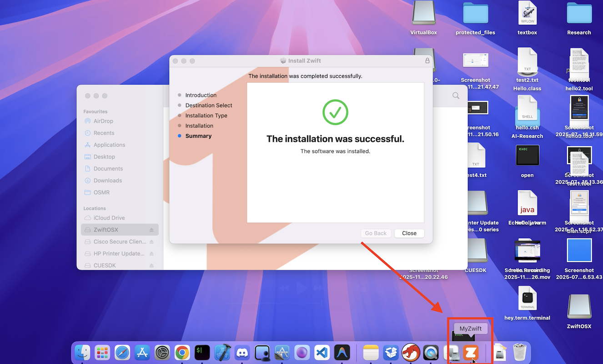The width and height of the screenshot is (603, 364).
Task: Open the OSMR folder in the sidebar
Action: 101,192
